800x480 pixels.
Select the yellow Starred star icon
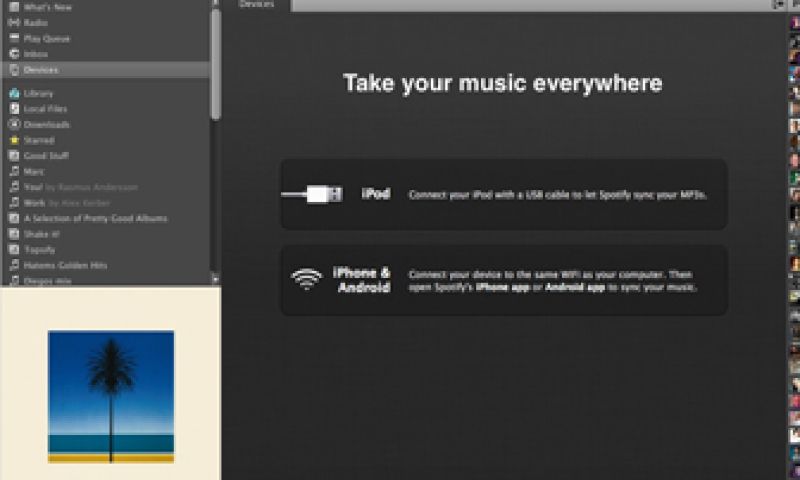click(x=14, y=140)
